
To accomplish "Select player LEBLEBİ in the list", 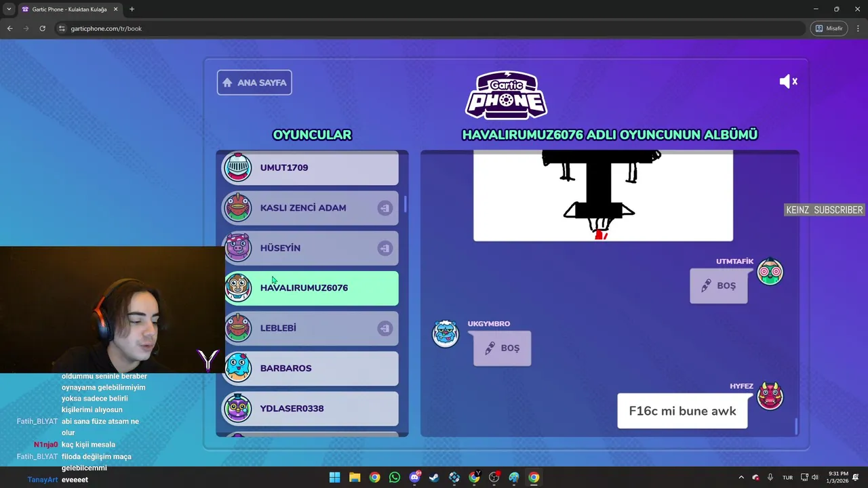I will (311, 328).
